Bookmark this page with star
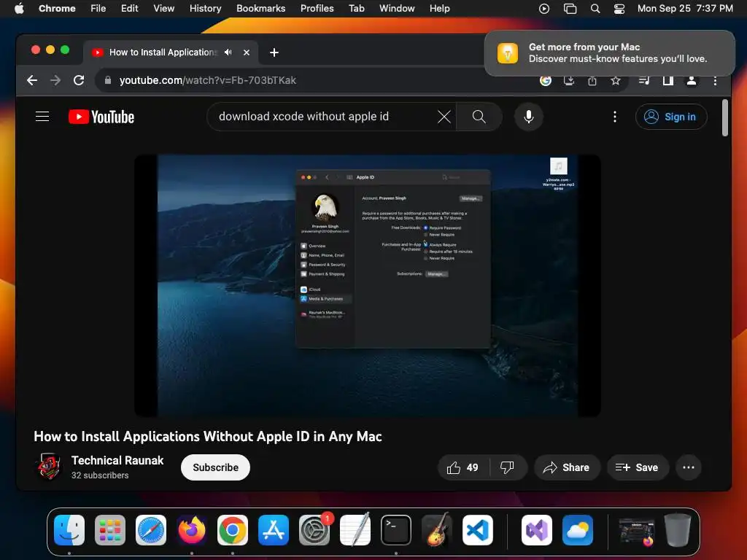This screenshot has width=747, height=560. click(616, 81)
